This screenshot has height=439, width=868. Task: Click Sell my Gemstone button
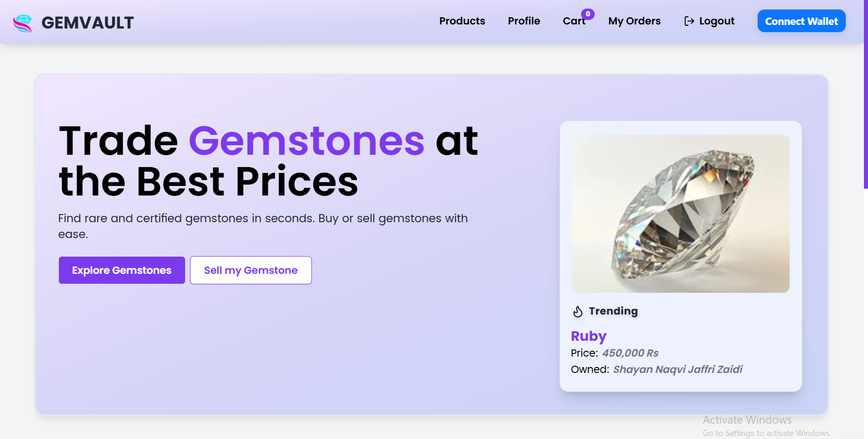[251, 270]
